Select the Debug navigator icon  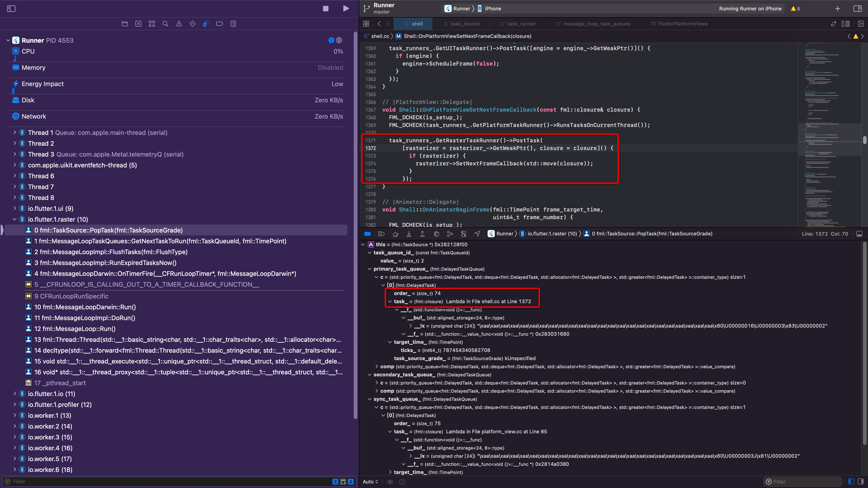tap(206, 23)
